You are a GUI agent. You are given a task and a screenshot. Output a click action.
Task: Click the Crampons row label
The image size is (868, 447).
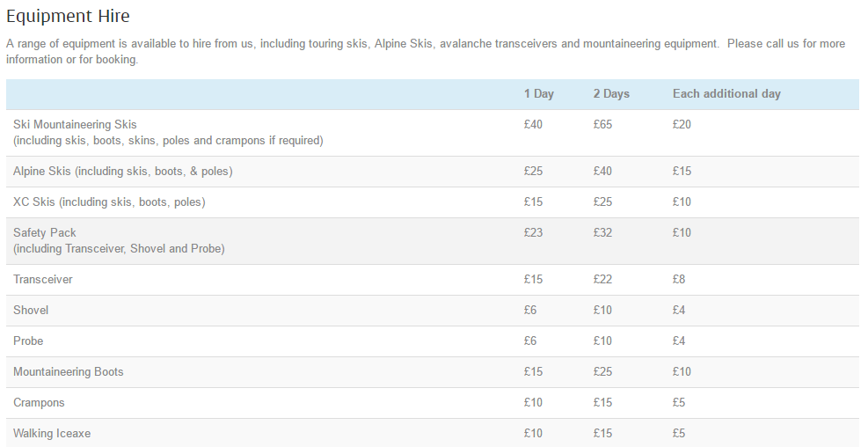[40, 403]
